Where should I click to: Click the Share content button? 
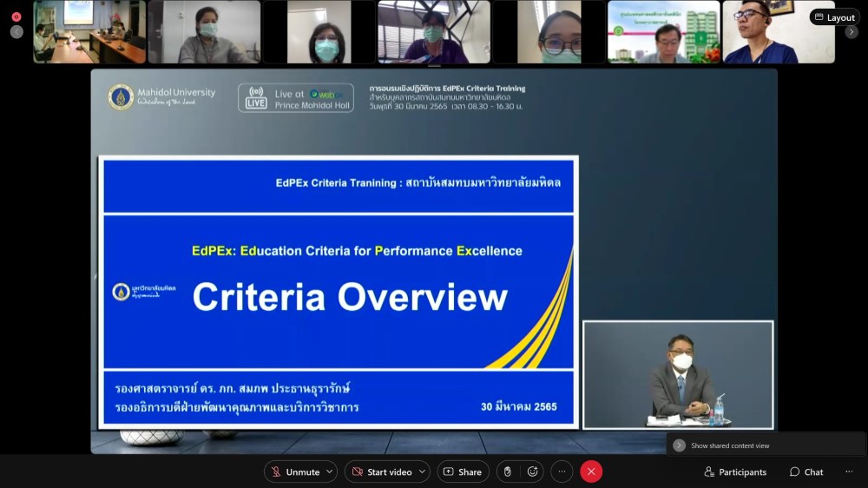463,472
